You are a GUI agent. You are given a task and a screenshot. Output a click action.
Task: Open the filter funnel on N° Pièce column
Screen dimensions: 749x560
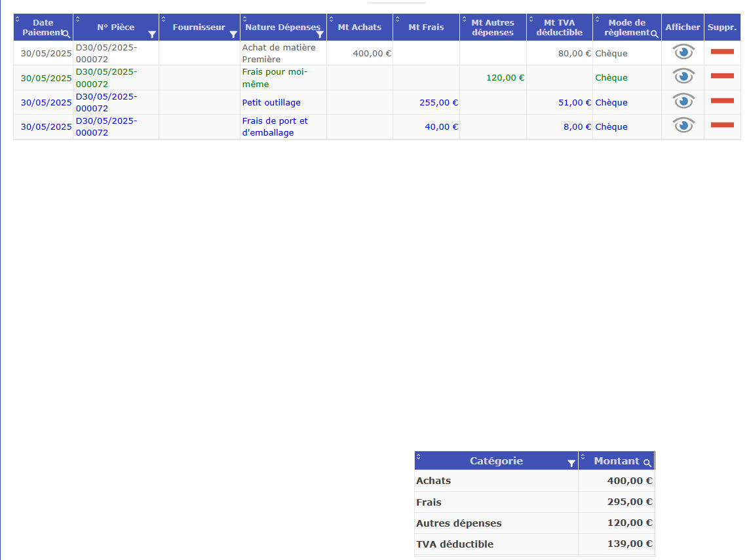click(152, 34)
